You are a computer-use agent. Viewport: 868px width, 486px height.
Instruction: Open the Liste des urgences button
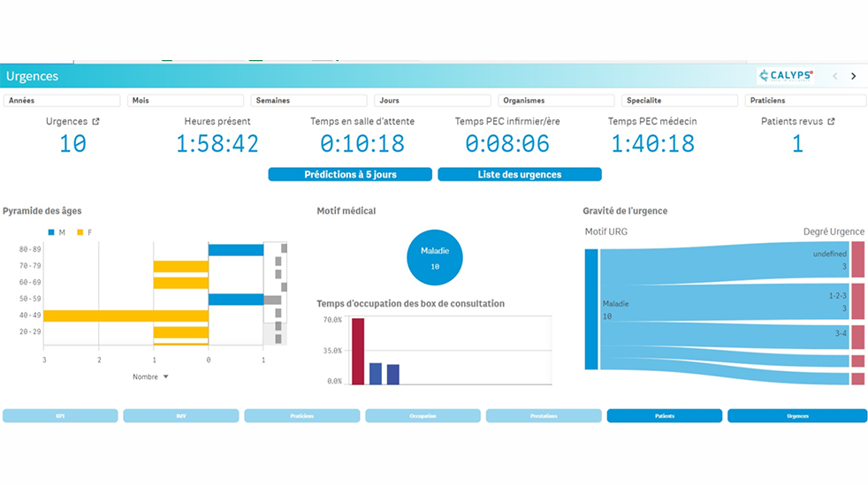click(x=519, y=175)
